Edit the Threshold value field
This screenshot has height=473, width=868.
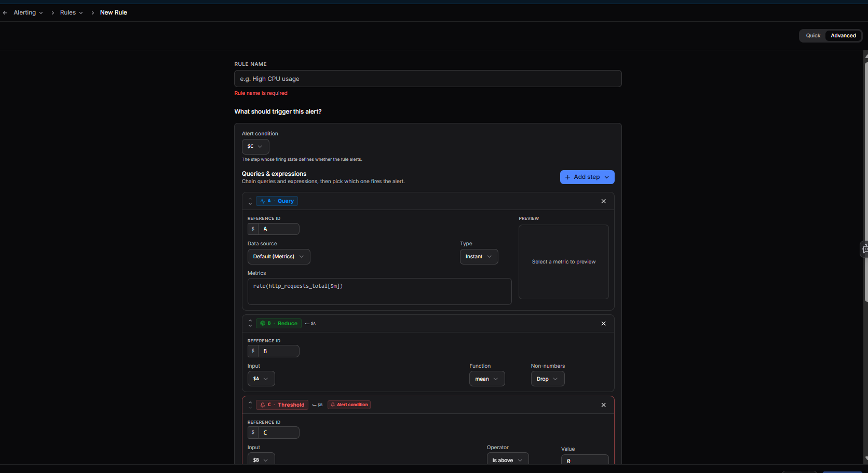click(x=585, y=461)
